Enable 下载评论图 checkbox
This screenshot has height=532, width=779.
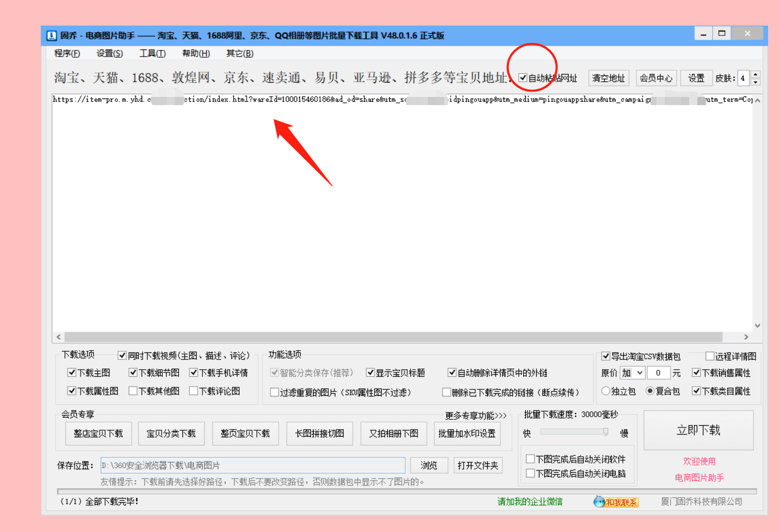(x=193, y=391)
